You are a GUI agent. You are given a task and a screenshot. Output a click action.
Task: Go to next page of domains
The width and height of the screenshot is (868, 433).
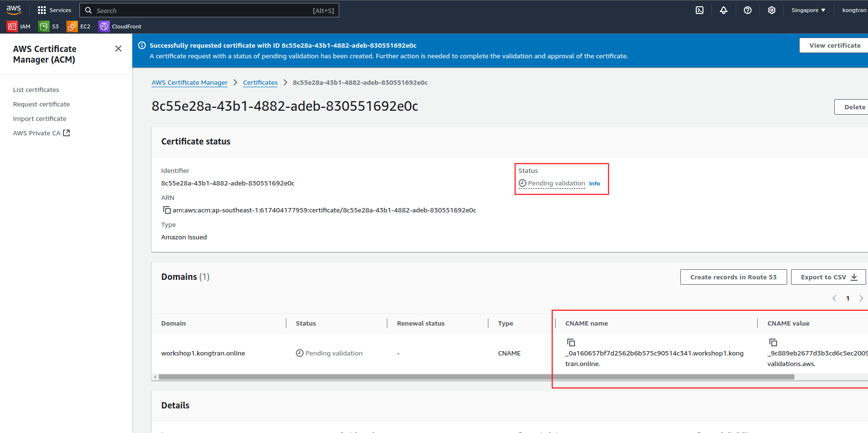click(x=861, y=298)
